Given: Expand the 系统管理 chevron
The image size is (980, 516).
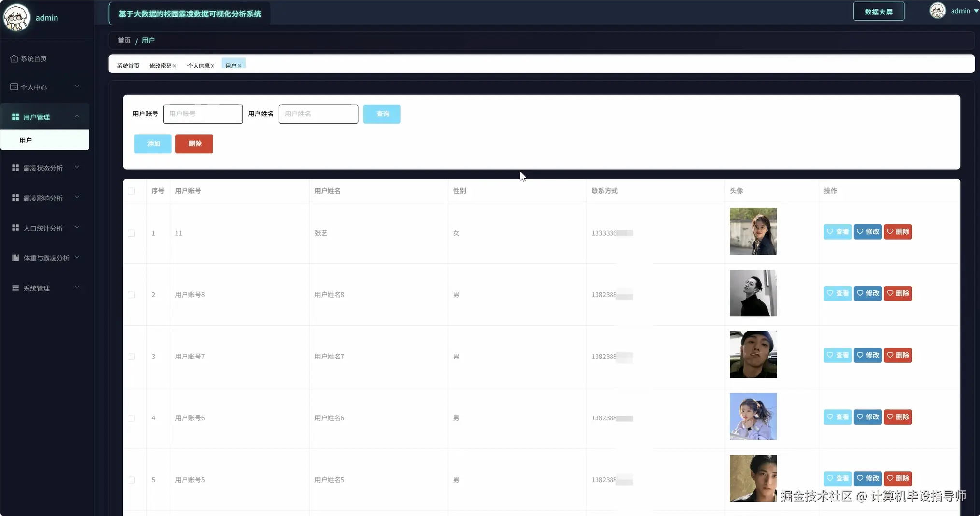Looking at the screenshot, I should click(x=77, y=287).
